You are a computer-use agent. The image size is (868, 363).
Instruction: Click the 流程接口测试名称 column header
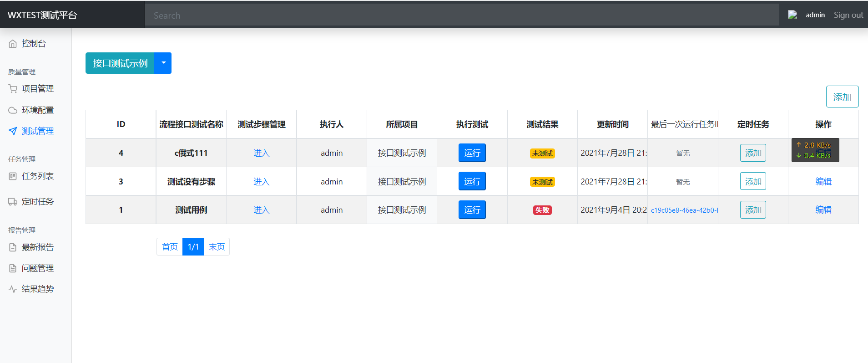coord(191,124)
